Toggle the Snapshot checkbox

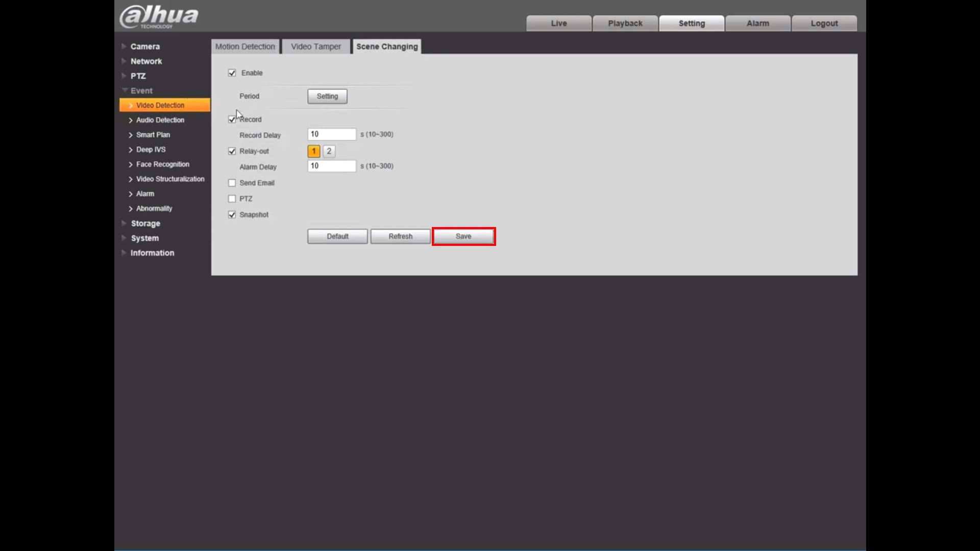tap(232, 215)
